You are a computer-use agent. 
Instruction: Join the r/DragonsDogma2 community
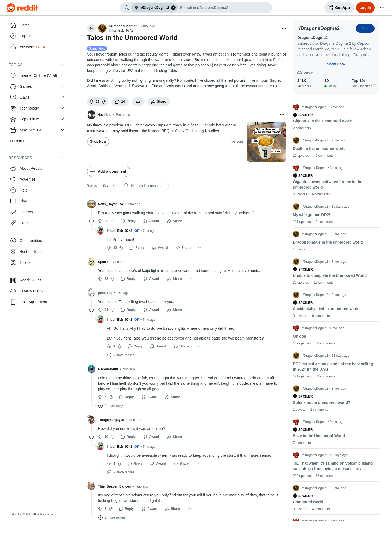365,28
